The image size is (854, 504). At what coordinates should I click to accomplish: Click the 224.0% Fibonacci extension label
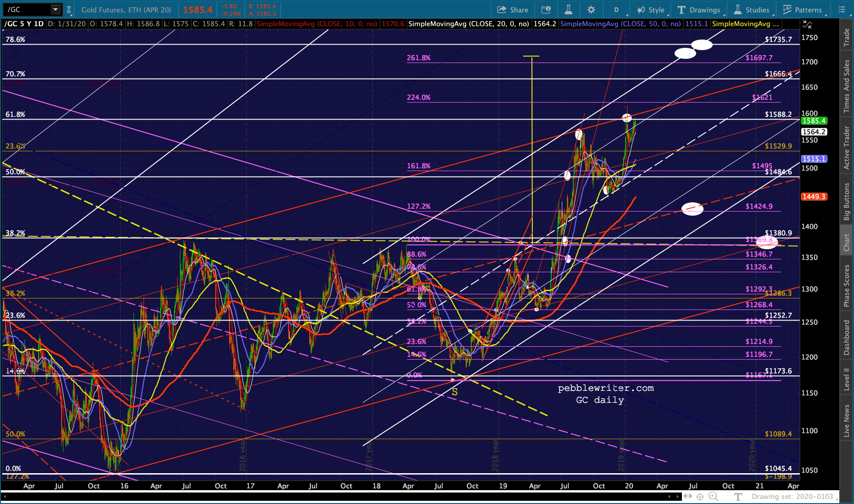click(x=419, y=97)
